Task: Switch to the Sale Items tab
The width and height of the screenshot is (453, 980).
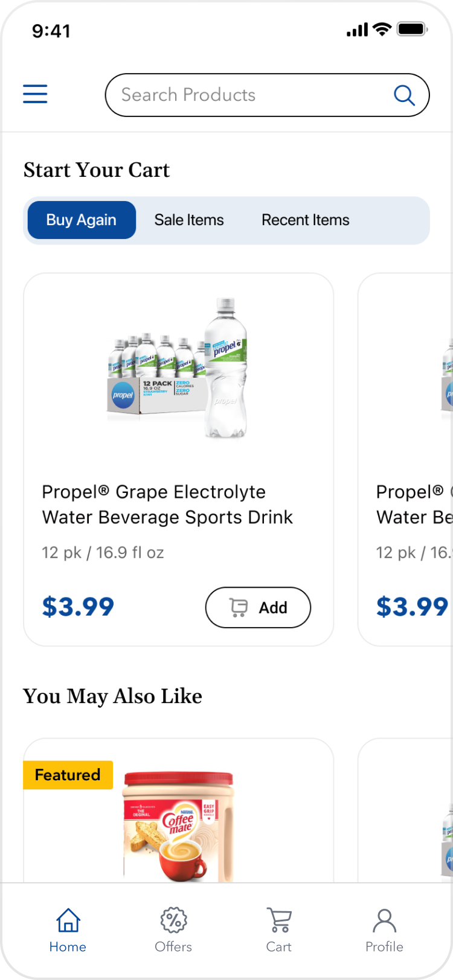Action: click(189, 220)
